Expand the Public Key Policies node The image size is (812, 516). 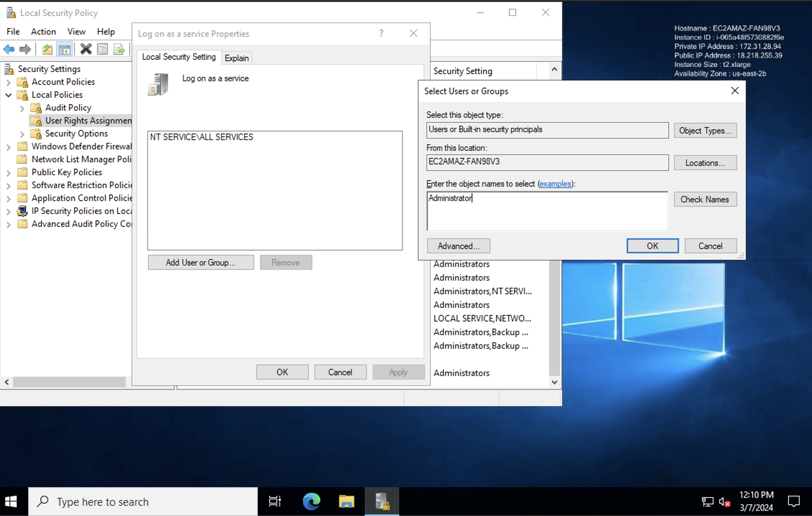9,173
